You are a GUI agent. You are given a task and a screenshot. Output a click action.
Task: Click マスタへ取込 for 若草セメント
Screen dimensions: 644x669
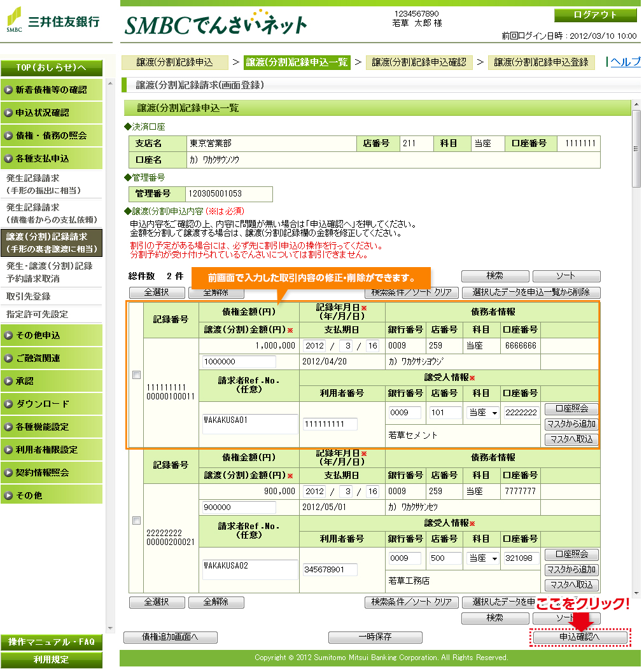tap(572, 439)
